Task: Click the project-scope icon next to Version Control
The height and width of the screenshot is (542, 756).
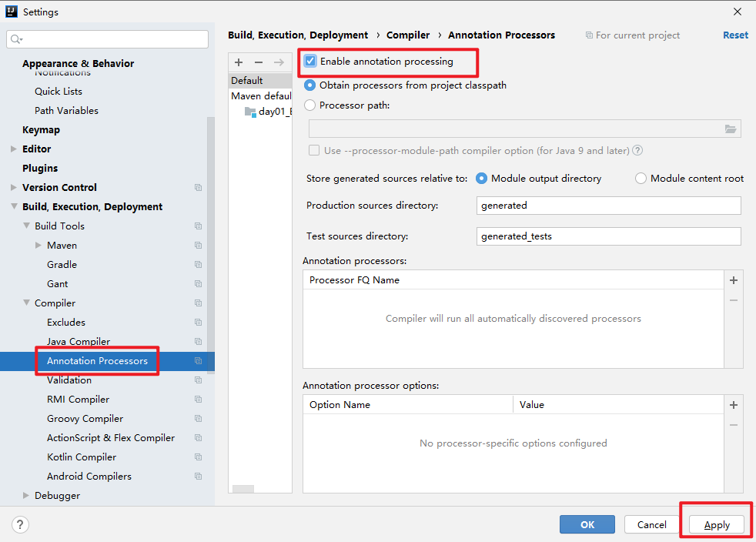Action: pyautogui.click(x=199, y=188)
